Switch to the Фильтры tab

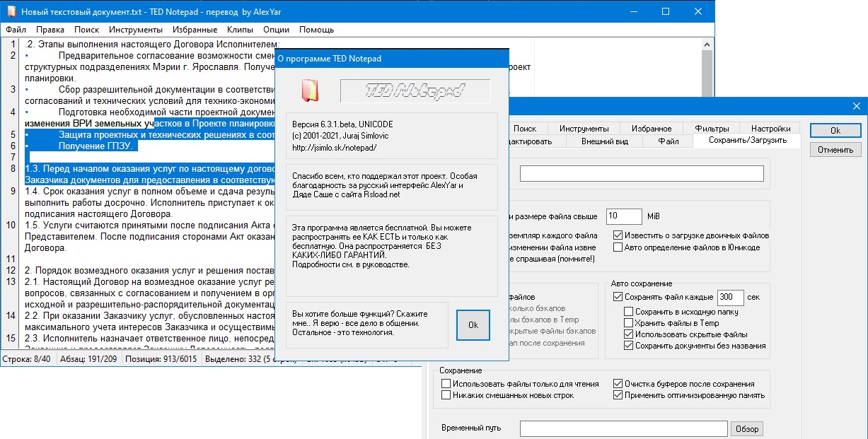click(712, 129)
